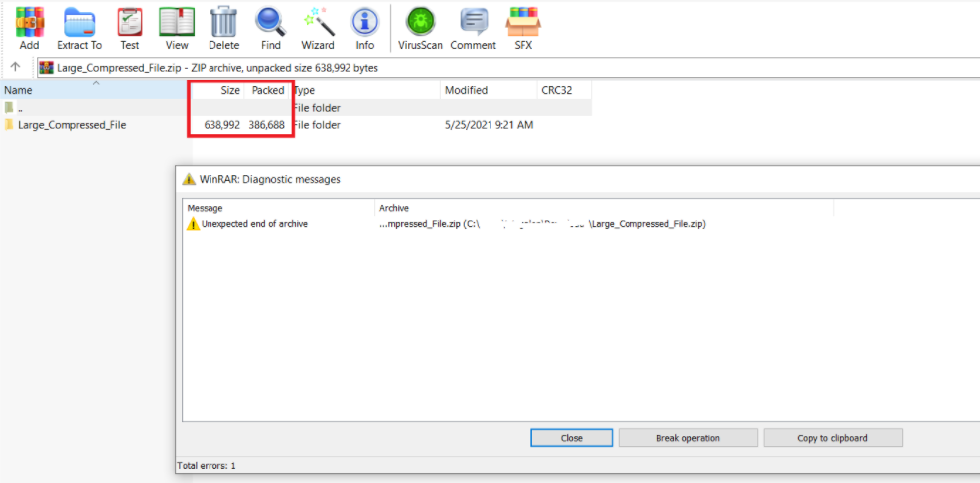Show archive Info icon
Image resolution: width=980 pixels, height=483 pixels.
click(x=365, y=28)
